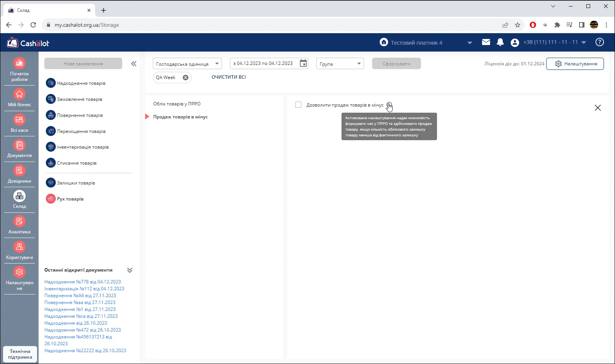Open Повернення №аа від 27.11.2023 link

click(x=80, y=302)
